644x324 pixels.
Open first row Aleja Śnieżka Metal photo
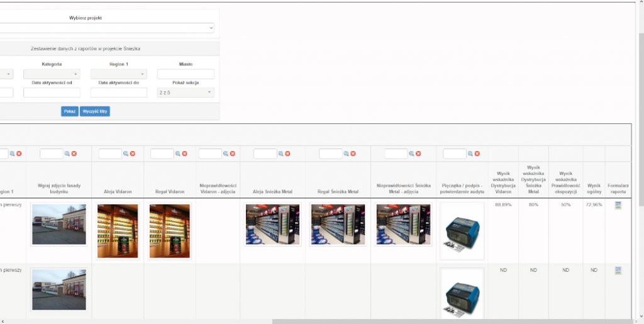tap(272, 224)
